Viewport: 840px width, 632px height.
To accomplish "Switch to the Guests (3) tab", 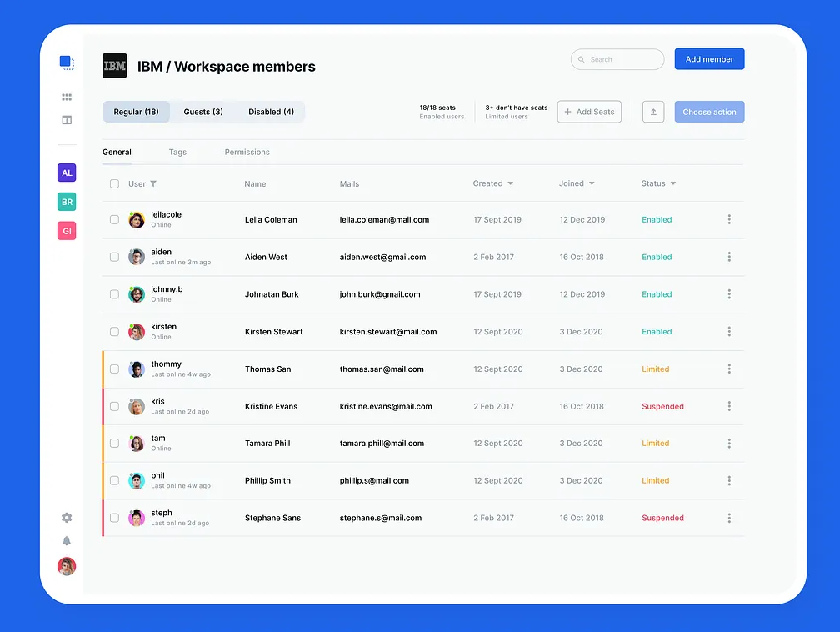I will coord(202,111).
